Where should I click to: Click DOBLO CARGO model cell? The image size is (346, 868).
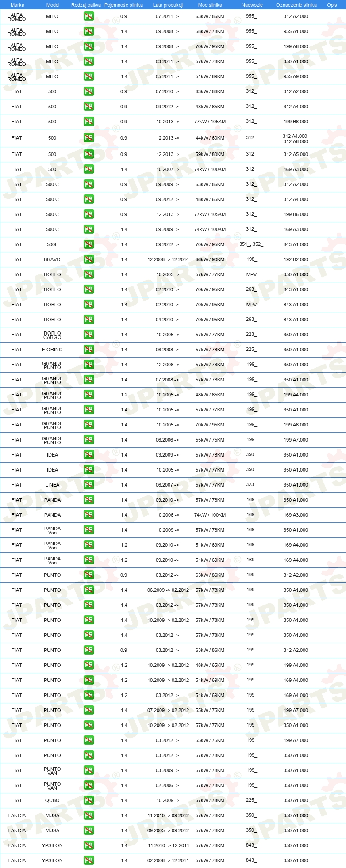coord(52,335)
